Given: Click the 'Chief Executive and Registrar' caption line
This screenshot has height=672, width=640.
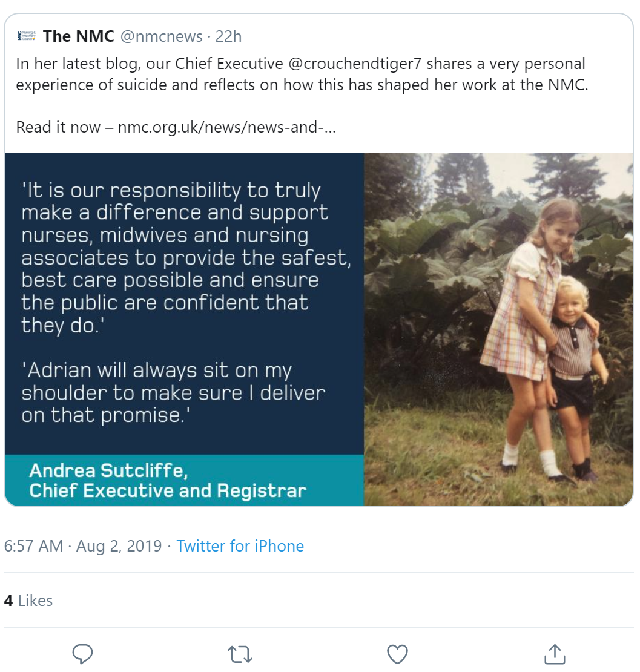Looking at the screenshot, I should (x=168, y=490).
